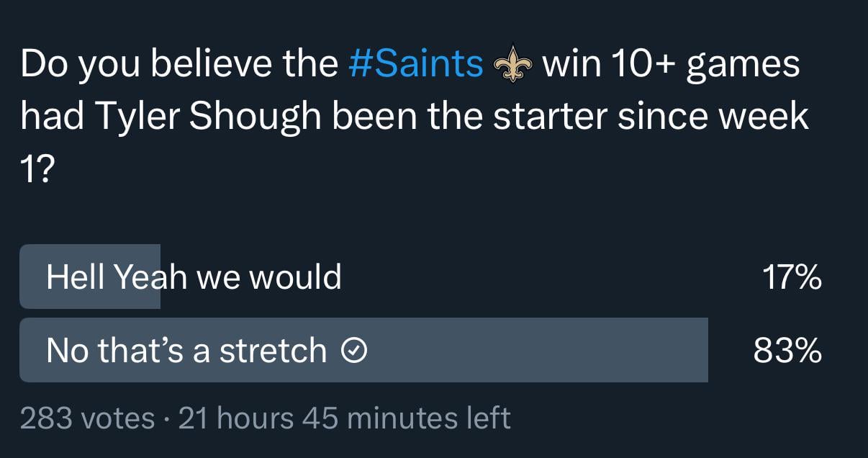Click the 17% result label

[792, 277]
